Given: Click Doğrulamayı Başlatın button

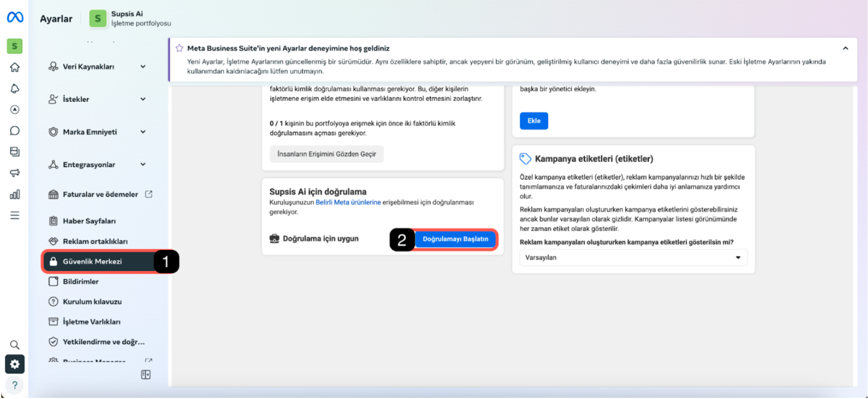Looking at the screenshot, I should [456, 239].
